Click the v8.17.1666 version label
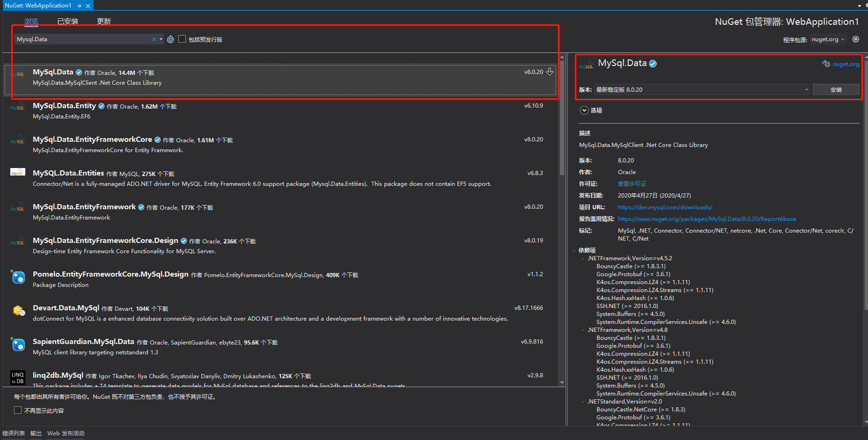The height and width of the screenshot is (440, 868). click(529, 308)
